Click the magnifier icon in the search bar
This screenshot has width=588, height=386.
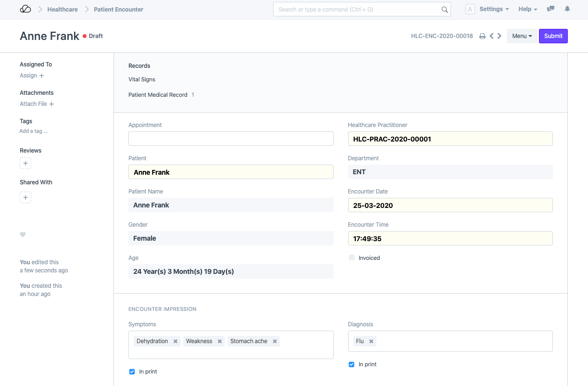444,9
